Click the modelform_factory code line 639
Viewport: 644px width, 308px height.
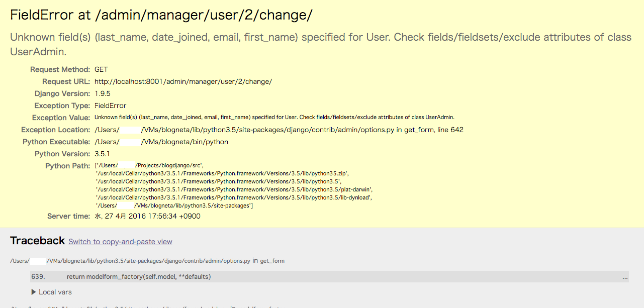(139, 277)
